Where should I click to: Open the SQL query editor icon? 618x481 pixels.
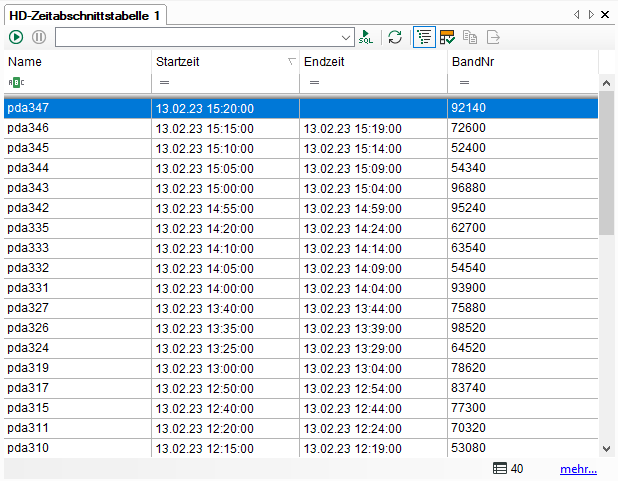[x=367, y=37]
